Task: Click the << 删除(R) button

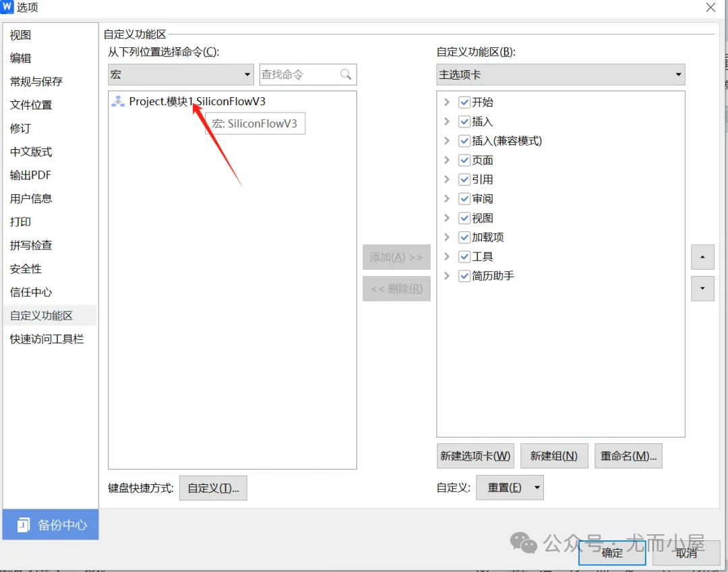Action: 396,289
